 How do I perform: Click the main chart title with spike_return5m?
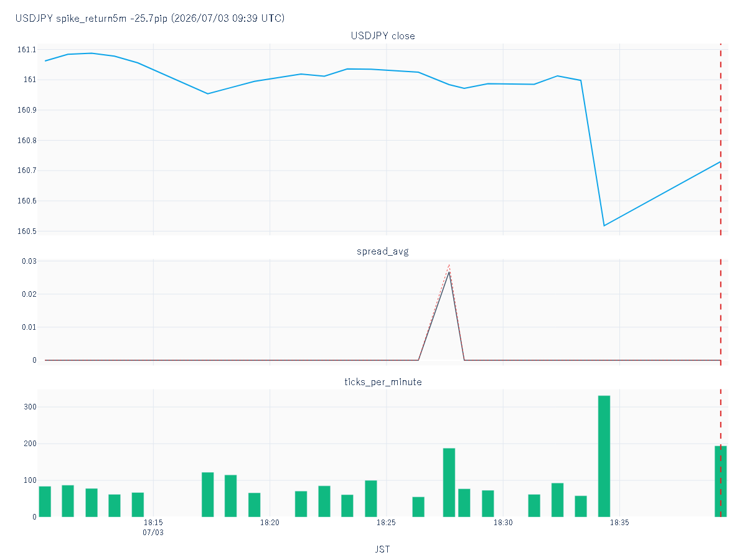[150, 18]
